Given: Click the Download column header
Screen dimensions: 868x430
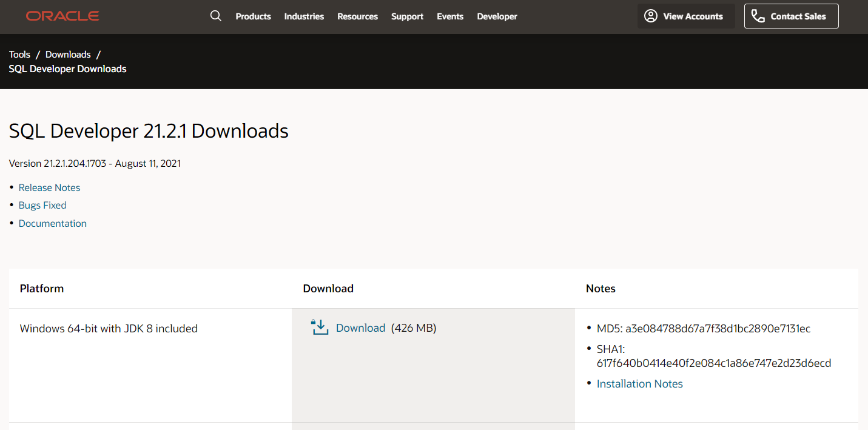Looking at the screenshot, I should [328, 289].
